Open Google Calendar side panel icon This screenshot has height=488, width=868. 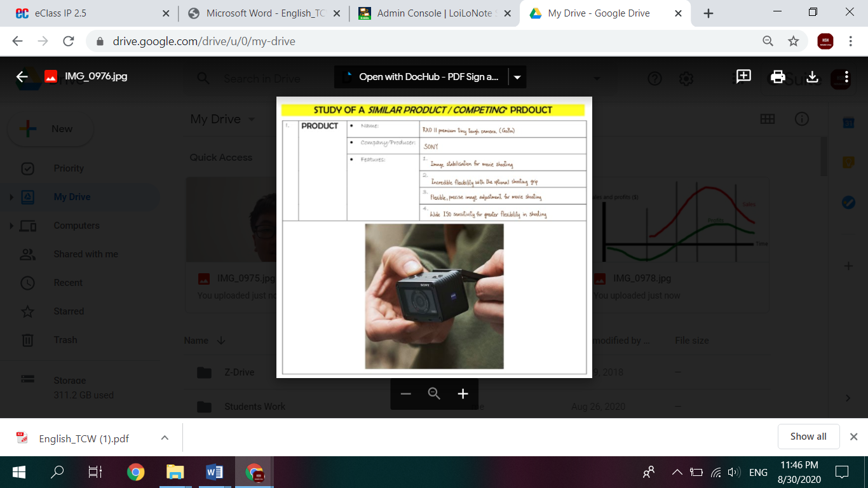848,123
